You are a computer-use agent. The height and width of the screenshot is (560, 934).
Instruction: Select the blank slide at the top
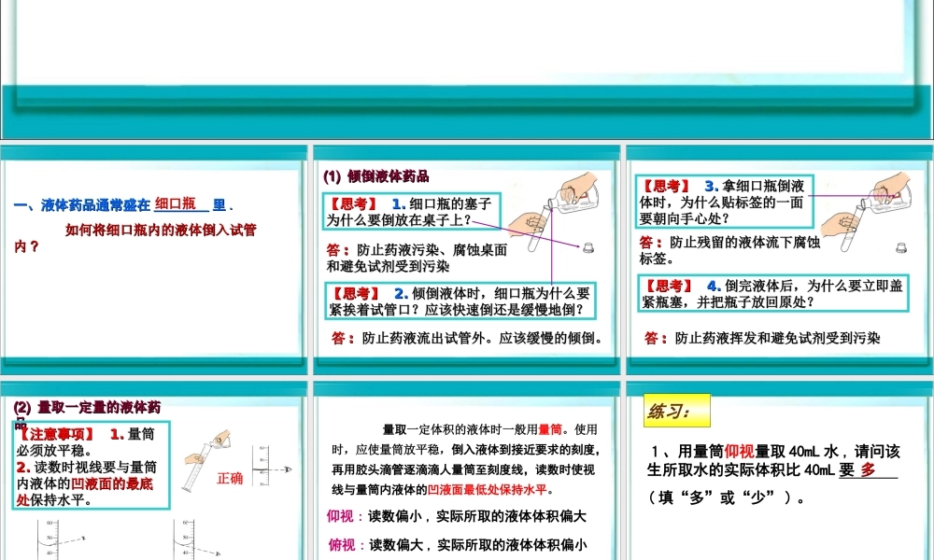click(x=467, y=70)
